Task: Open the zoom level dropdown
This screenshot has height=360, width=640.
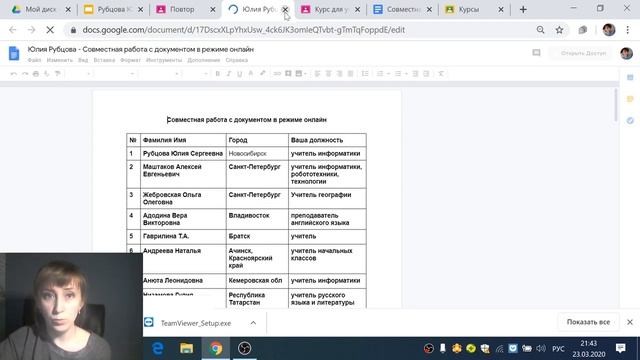Action: 79,74
